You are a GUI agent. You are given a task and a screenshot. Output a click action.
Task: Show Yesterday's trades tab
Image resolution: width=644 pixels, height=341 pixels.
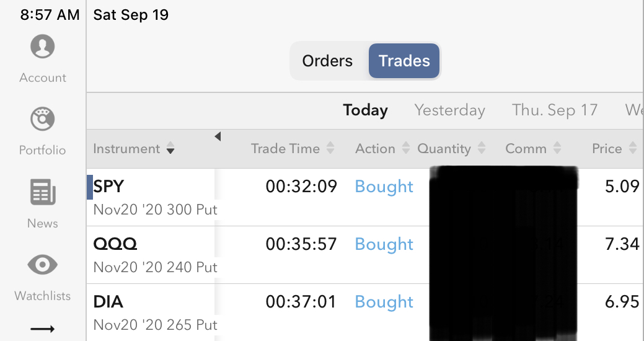pyautogui.click(x=449, y=110)
